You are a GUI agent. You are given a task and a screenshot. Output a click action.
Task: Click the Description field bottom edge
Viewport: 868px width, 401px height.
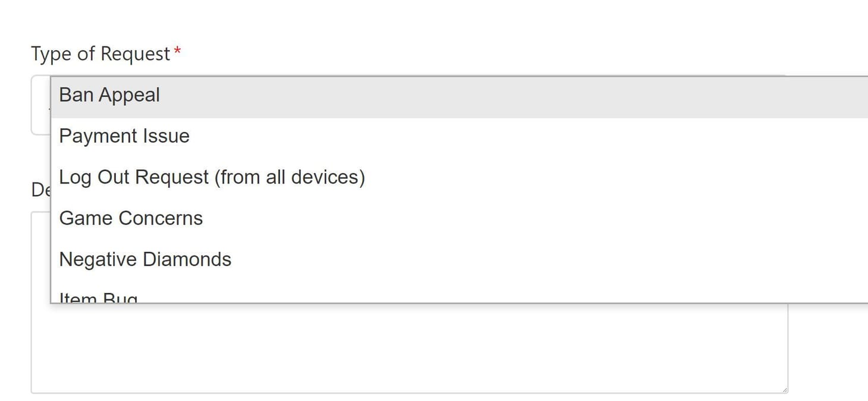tap(410, 392)
